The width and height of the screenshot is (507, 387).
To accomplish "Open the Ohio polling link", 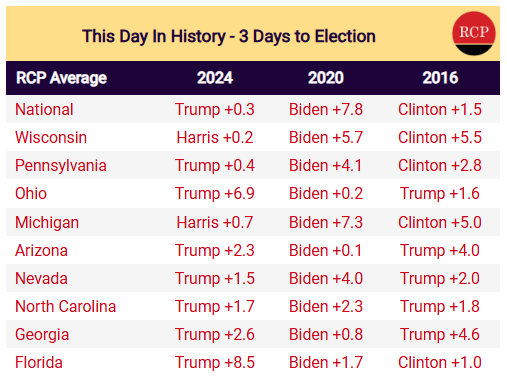I will tap(31, 193).
